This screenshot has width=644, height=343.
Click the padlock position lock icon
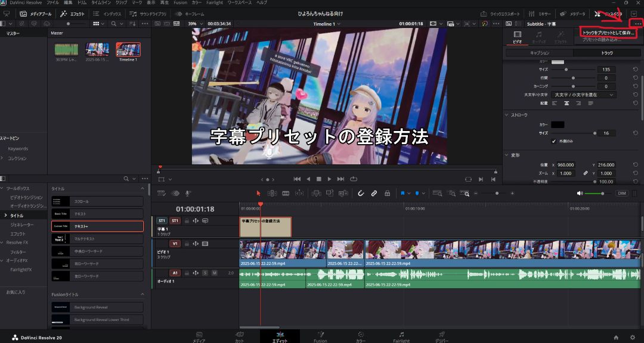pos(387,193)
